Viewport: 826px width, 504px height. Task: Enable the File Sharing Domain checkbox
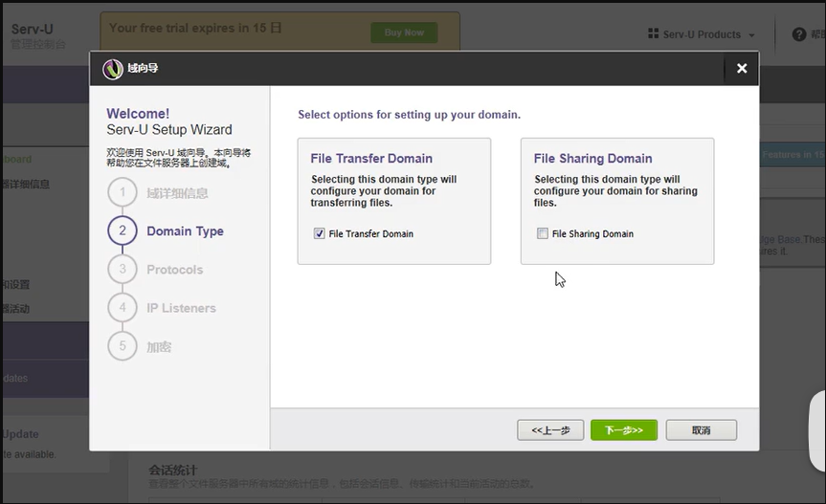[x=542, y=233]
